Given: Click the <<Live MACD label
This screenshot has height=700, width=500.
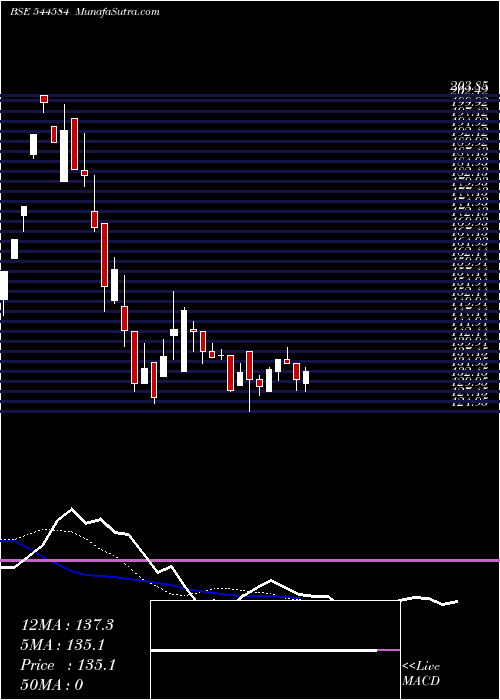Looking at the screenshot, I should (421, 674).
